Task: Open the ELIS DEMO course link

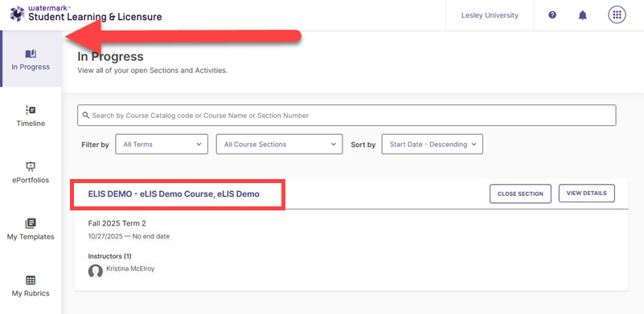Action: click(174, 194)
